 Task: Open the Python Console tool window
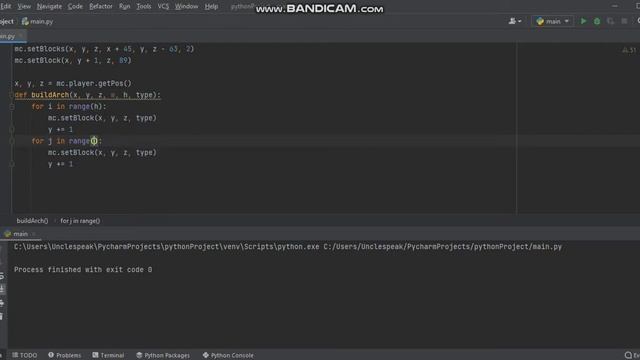point(228,355)
